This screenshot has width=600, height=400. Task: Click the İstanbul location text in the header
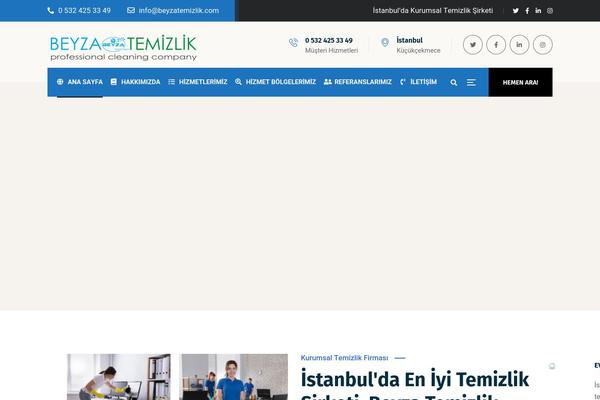tap(409, 40)
